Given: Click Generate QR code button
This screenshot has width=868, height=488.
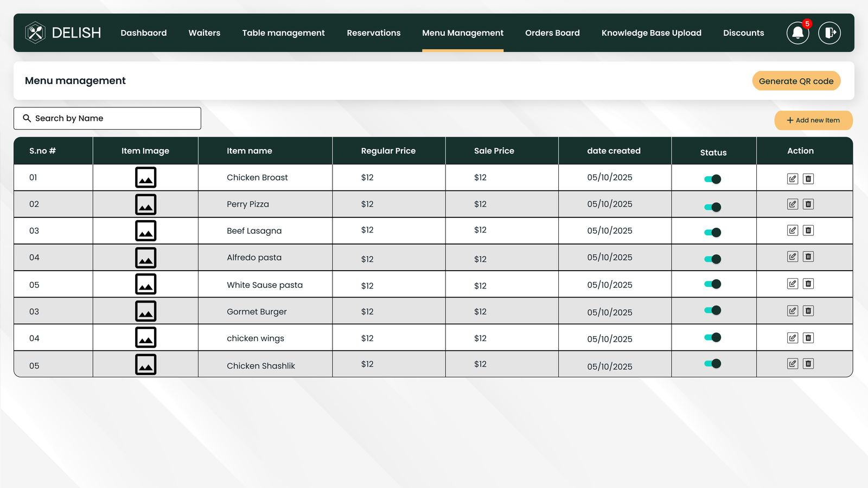Looking at the screenshot, I should pos(796,81).
